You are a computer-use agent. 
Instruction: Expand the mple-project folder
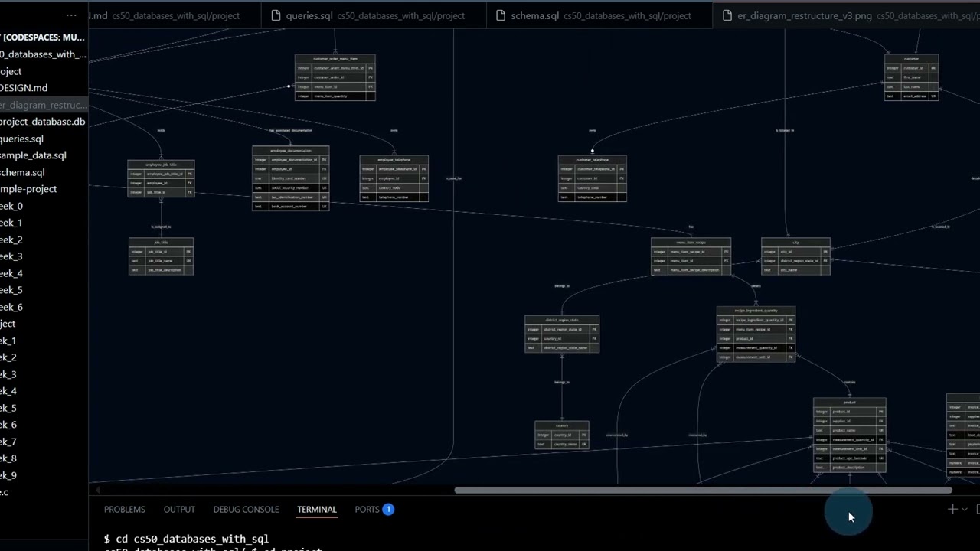click(x=44, y=189)
